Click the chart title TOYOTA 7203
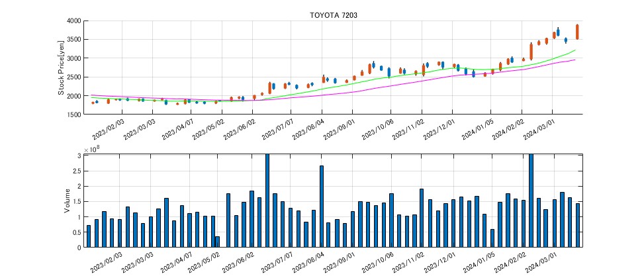Screen dimensions: 644x278 click(334, 15)
